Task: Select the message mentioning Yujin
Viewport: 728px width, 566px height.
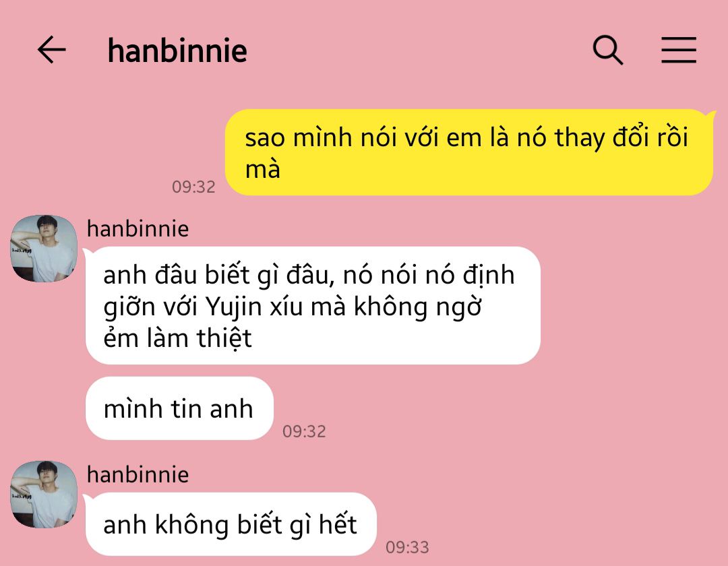Action: pyautogui.click(x=313, y=305)
